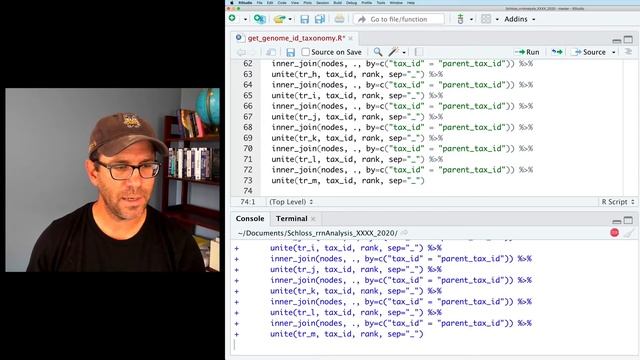Click the console input line at bottom
Viewport: 640px width, 360px height.
tap(433, 345)
